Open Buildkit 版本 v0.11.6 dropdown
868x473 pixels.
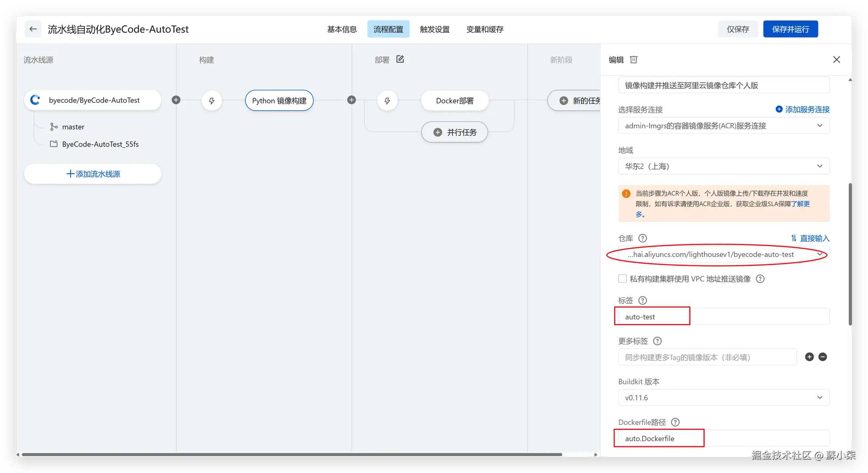[x=723, y=397]
